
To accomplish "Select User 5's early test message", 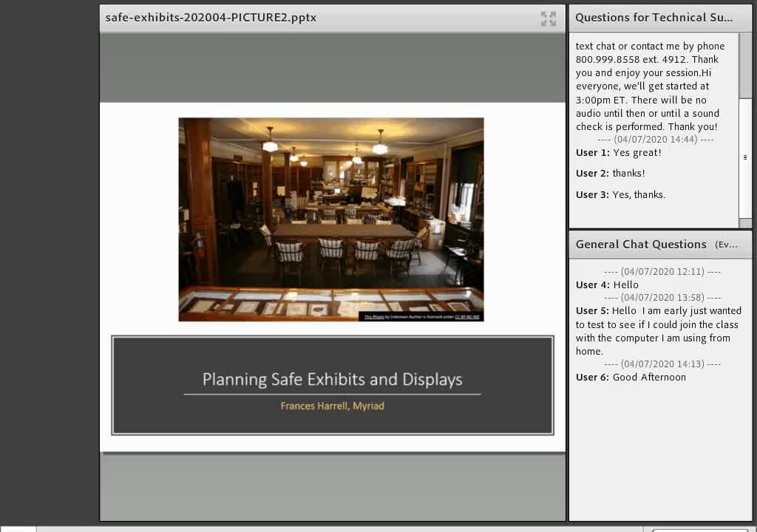I will tap(659, 331).
